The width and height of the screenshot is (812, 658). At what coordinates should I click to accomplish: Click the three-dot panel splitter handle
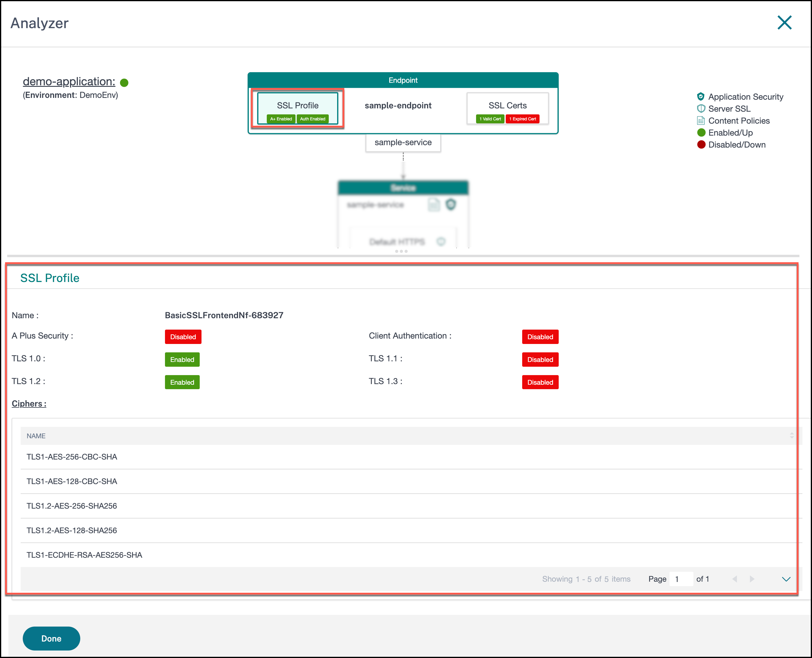(401, 251)
